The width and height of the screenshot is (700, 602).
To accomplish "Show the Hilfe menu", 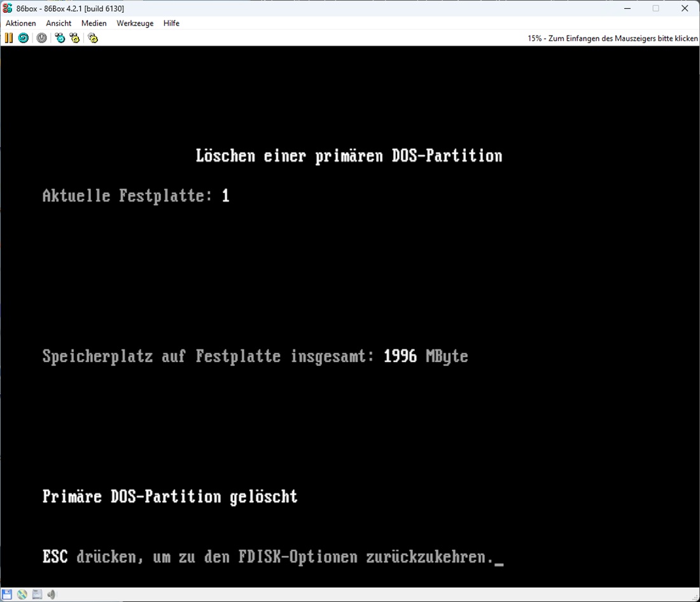I will [x=171, y=24].
